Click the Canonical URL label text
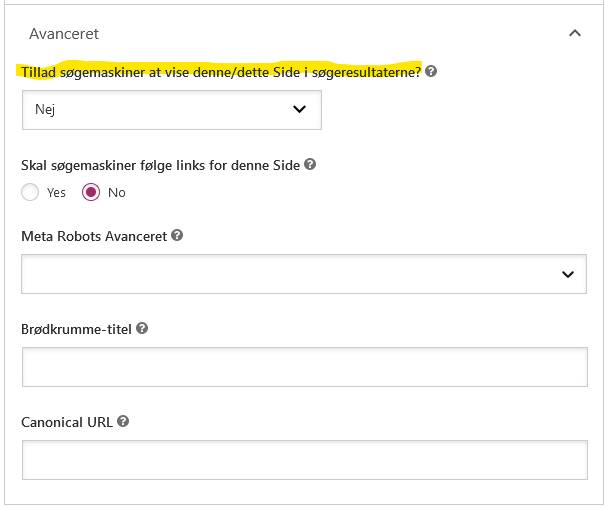 (x=67, y=422)
